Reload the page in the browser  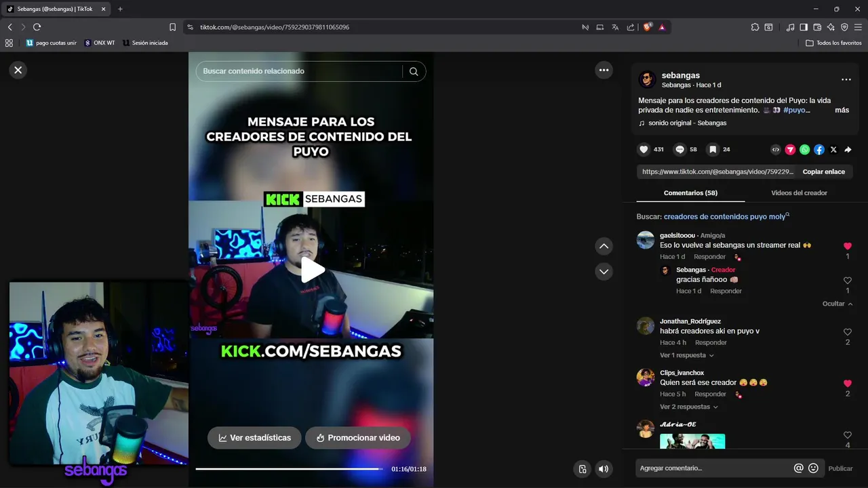[x=37, y=27]
